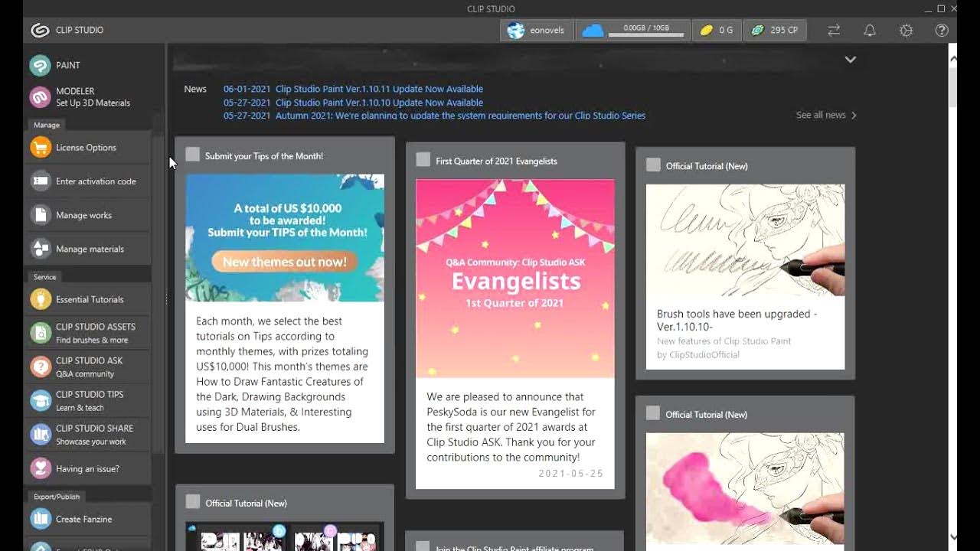Open pink watercolor tutorial thumbnail

(745, 489)
